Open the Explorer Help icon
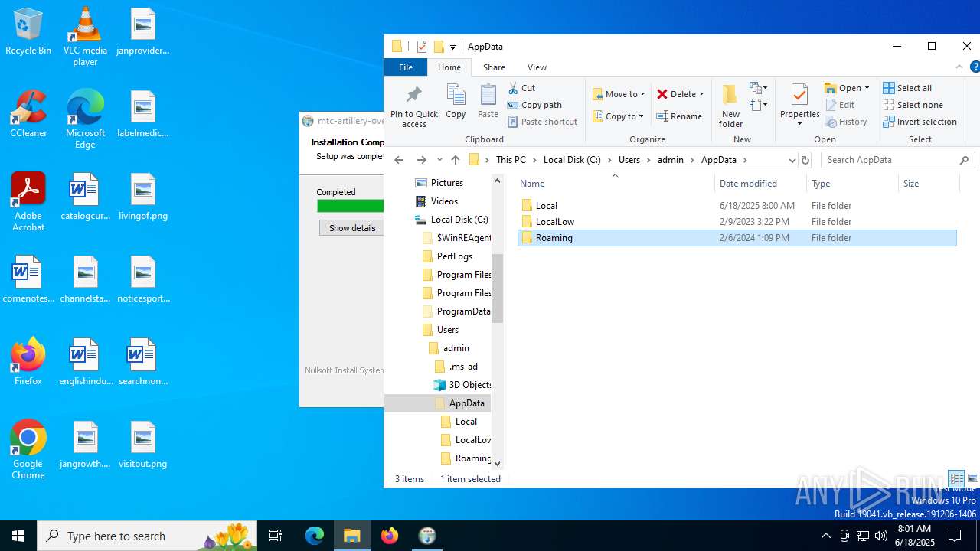The image size is (980, 551). (975, 67)
